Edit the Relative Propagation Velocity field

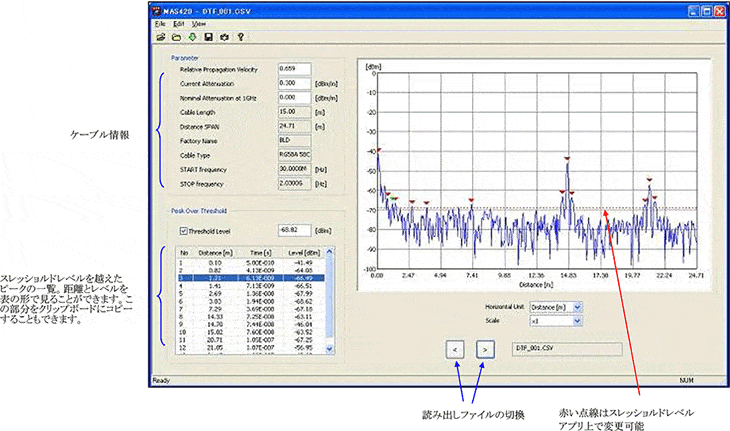coord(294,69)
